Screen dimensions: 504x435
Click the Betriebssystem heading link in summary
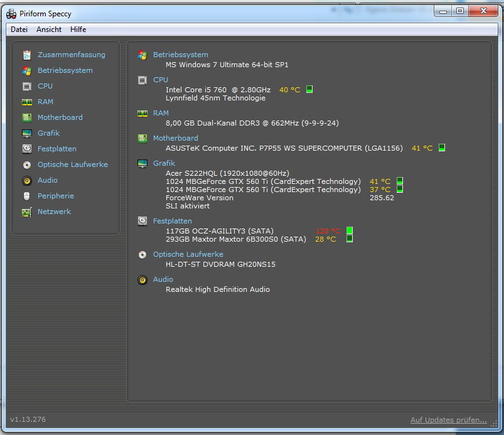click(x=181, y=55)
